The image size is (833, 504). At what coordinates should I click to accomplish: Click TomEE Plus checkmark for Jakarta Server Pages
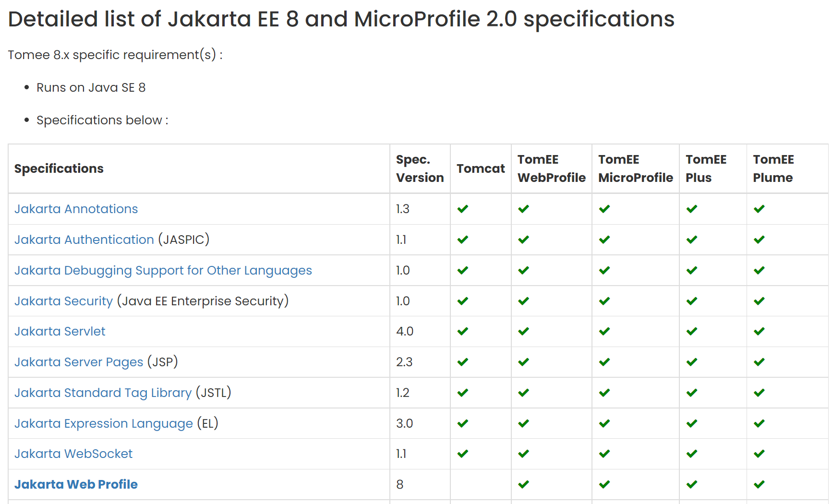pyautogui.click(x=692, y=362)
